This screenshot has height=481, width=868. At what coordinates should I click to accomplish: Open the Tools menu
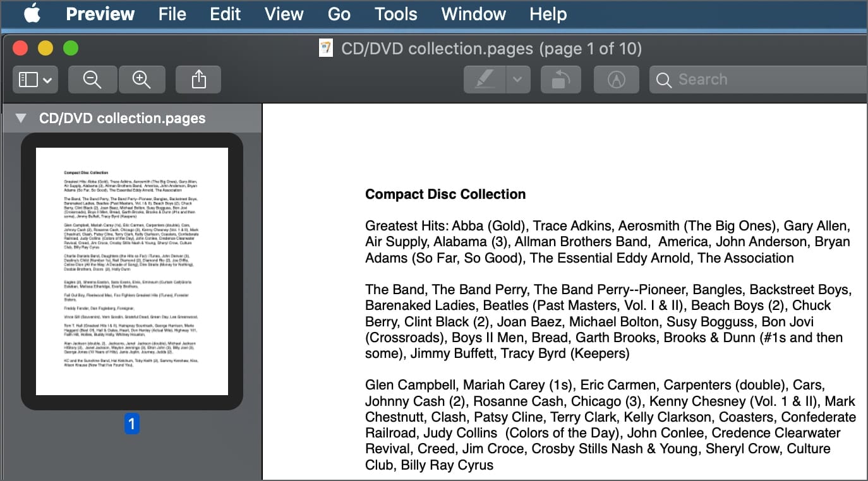(395, 14)
